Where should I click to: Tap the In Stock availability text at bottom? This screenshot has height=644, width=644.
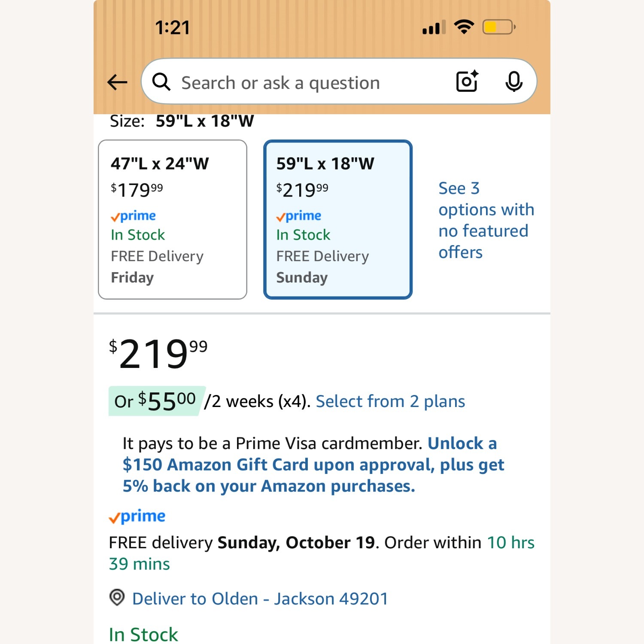[x=143, y=634]
